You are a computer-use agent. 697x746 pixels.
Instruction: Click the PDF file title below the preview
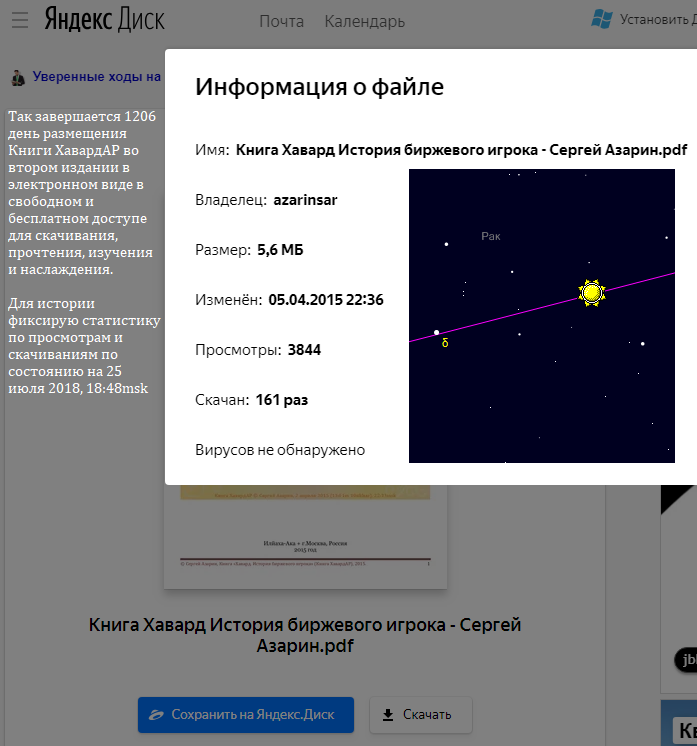305,635
